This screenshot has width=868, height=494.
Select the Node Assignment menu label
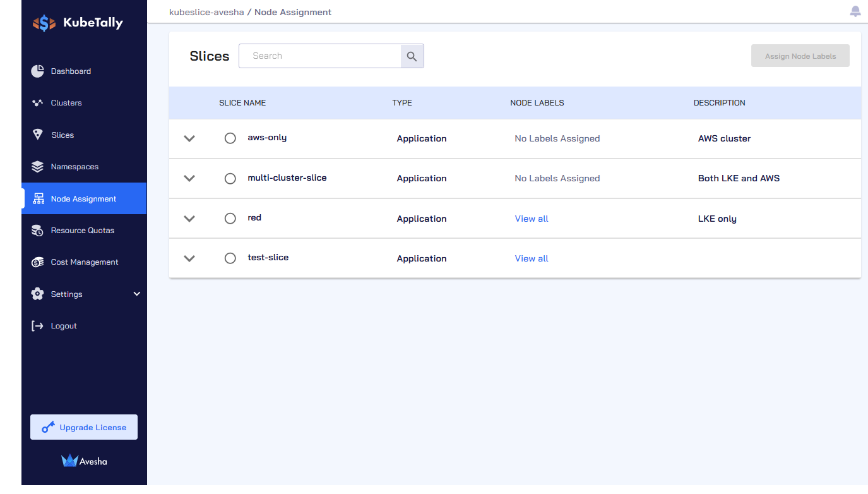tap(84, 199)
